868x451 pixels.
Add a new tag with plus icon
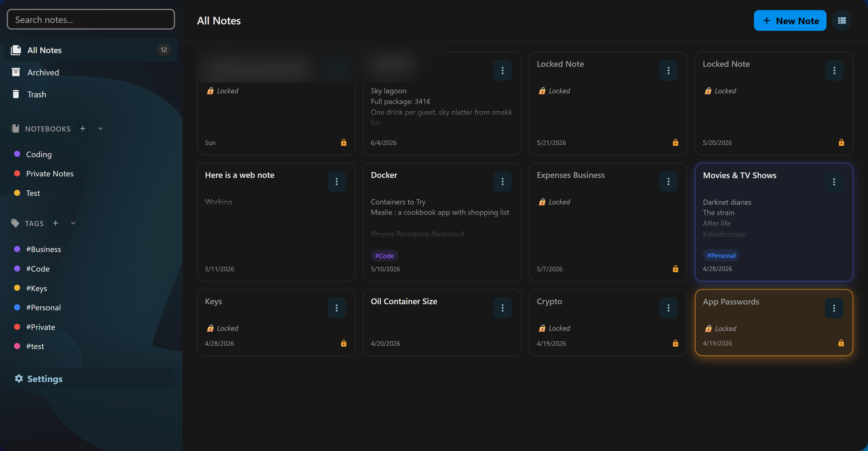(56, 223)
